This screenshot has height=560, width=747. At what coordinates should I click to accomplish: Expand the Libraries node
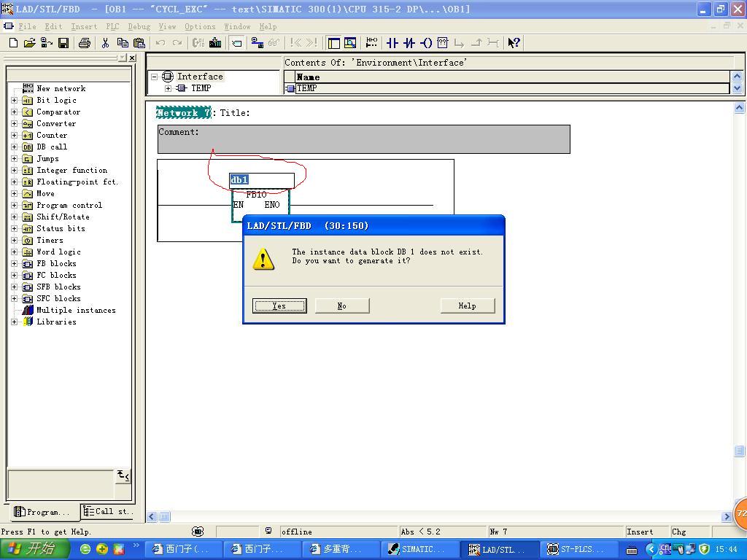(x=15, y=322)
